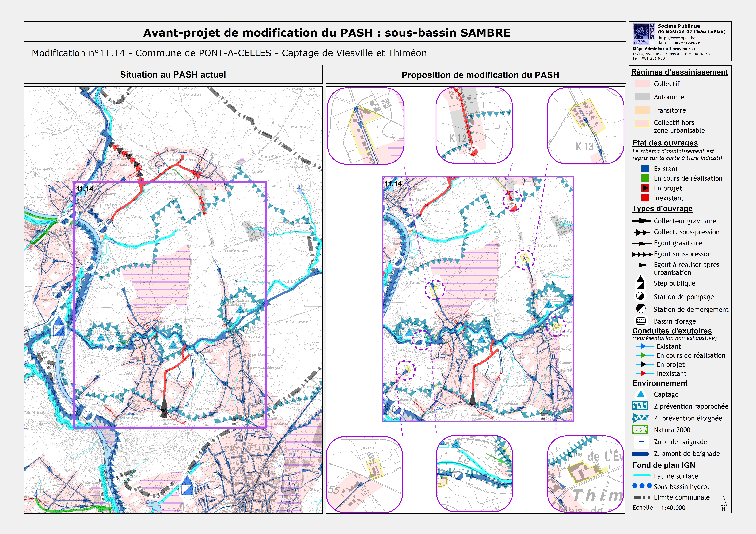Click the dashed Egout à réaliser symbol
This screenshot has width=756, height=534.
(642, 265)
